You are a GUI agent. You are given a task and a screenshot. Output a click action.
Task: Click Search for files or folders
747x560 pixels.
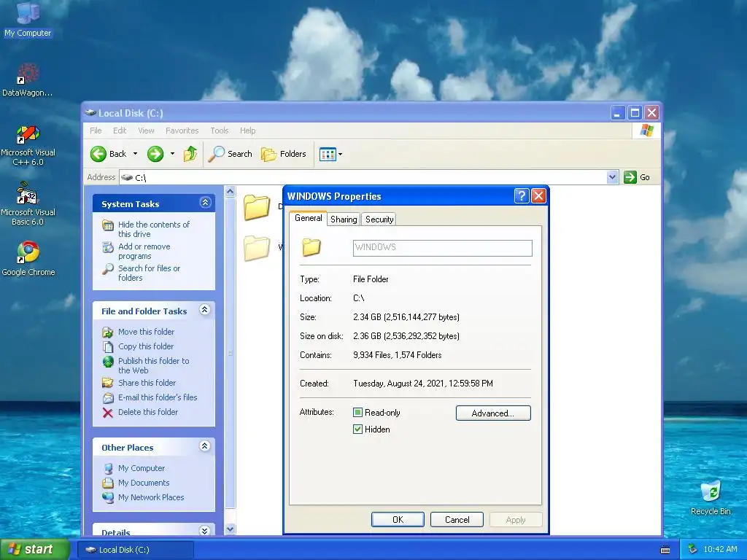[149, 273]
